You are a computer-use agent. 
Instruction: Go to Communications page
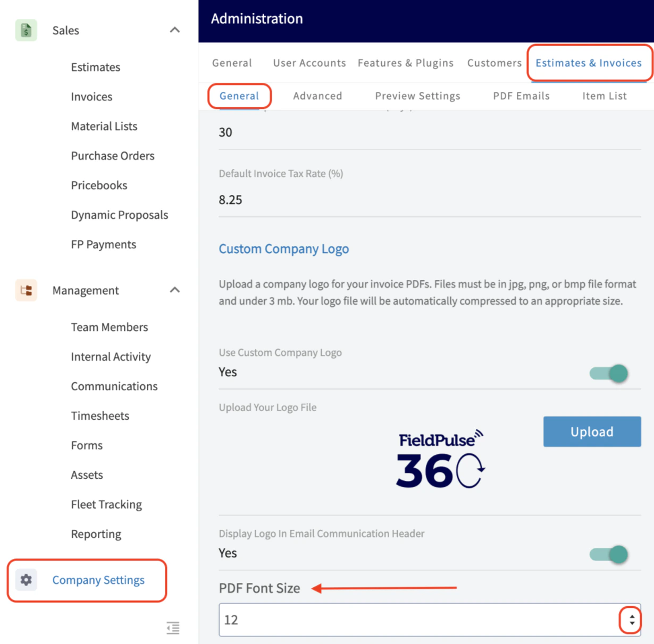tap(114, 386)
